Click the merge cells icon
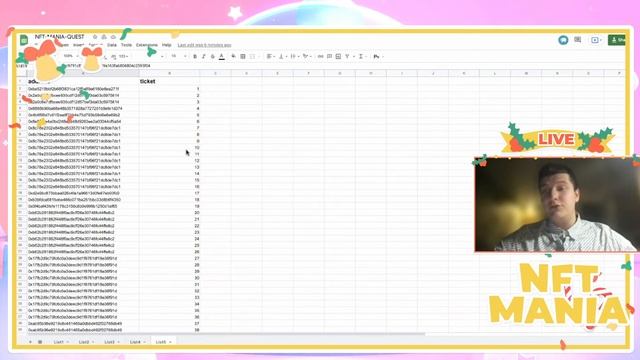 click(252, 56)
